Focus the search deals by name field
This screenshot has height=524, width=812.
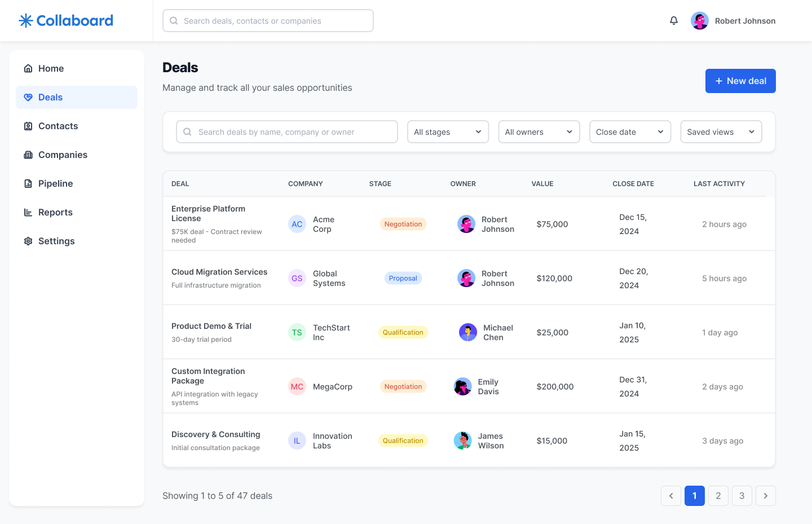tap(288, 132)
